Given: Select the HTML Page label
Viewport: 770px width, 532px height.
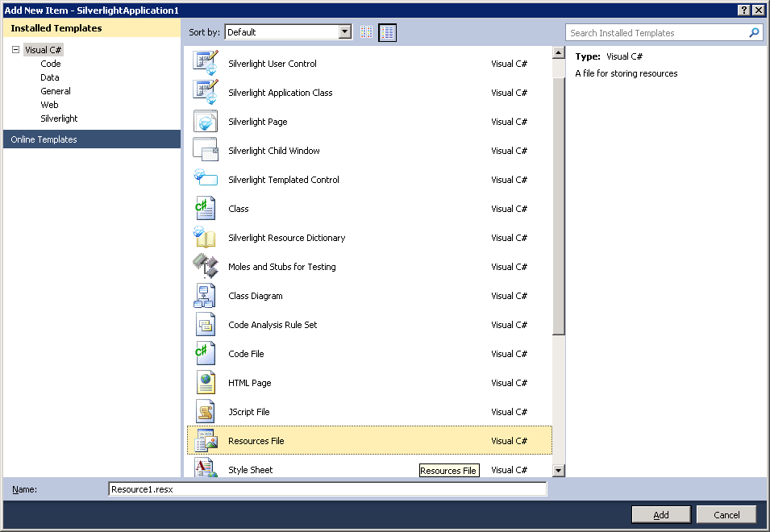Looking at the screenshot, I should (249, 383).
